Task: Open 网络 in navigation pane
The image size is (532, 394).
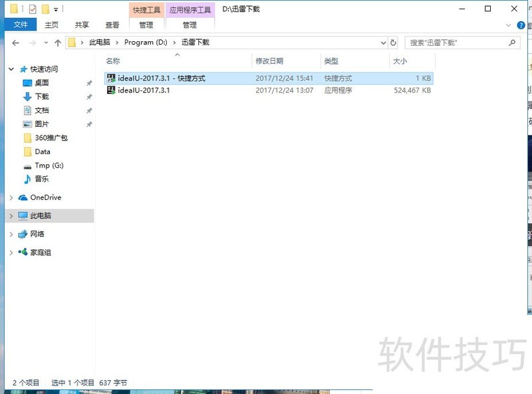Action: pyautogui.click(x=37, y=234)
